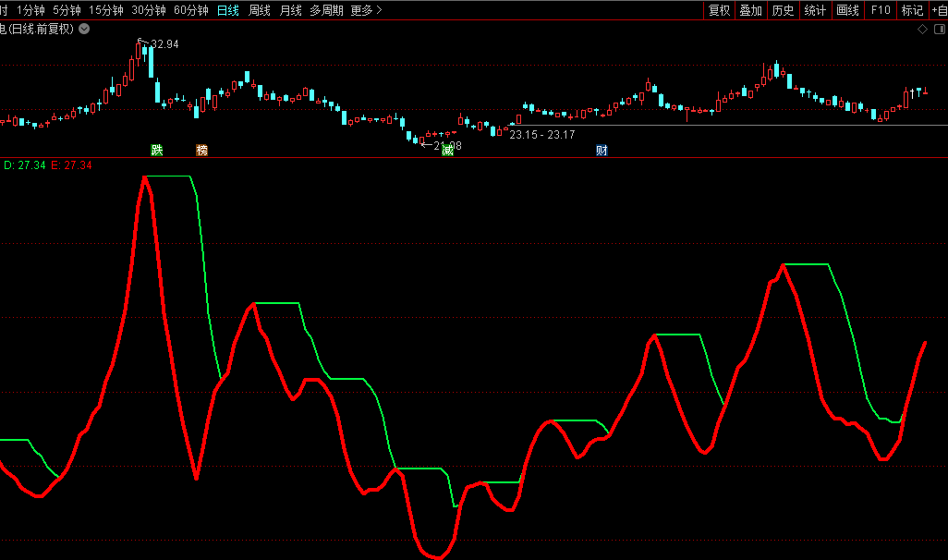
Task: Click the 历史 history button
Action: point(783,10)
